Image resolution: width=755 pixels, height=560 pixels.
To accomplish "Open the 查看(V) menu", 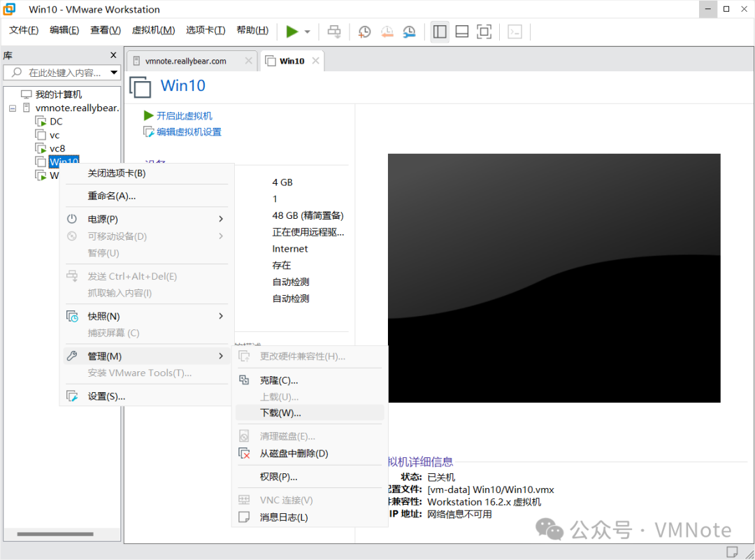I will coord(106,30).
